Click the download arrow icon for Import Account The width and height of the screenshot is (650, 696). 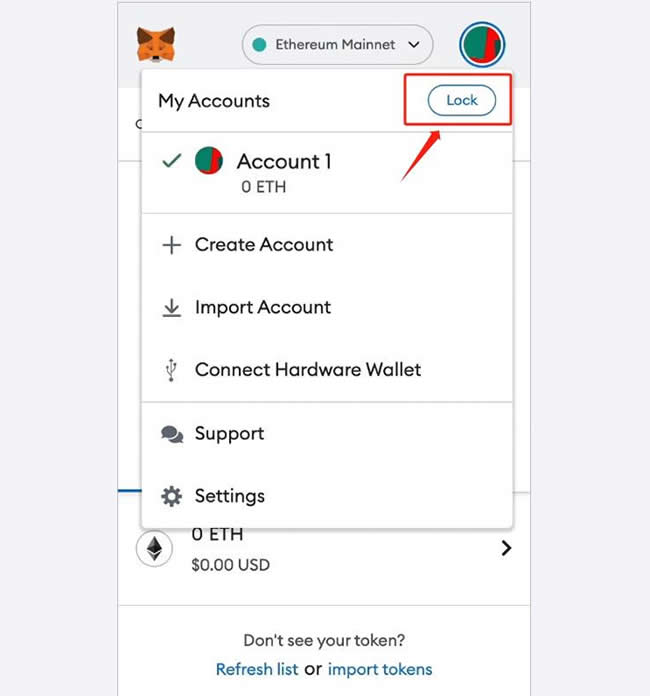(x=171, y=308)
